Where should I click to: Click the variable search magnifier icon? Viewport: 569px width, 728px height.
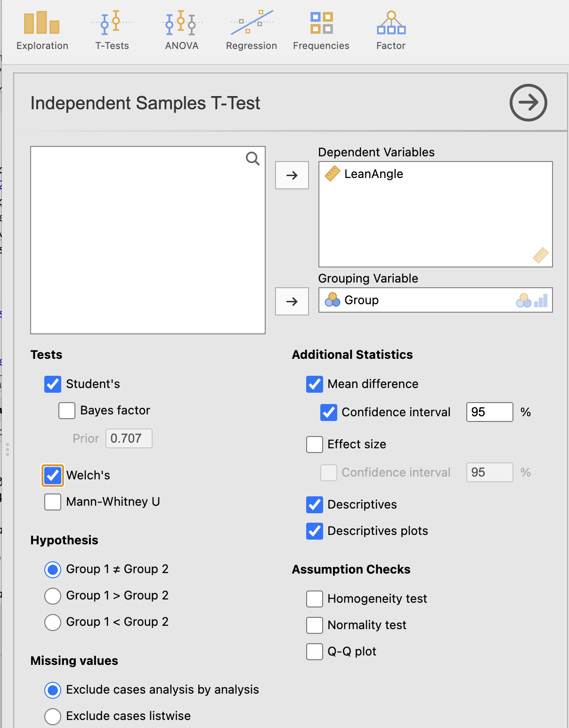pos(252,159)
